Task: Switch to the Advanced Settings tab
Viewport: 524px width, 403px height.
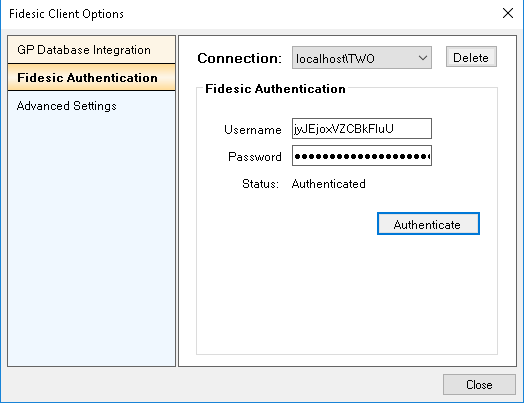Action: 67,106
